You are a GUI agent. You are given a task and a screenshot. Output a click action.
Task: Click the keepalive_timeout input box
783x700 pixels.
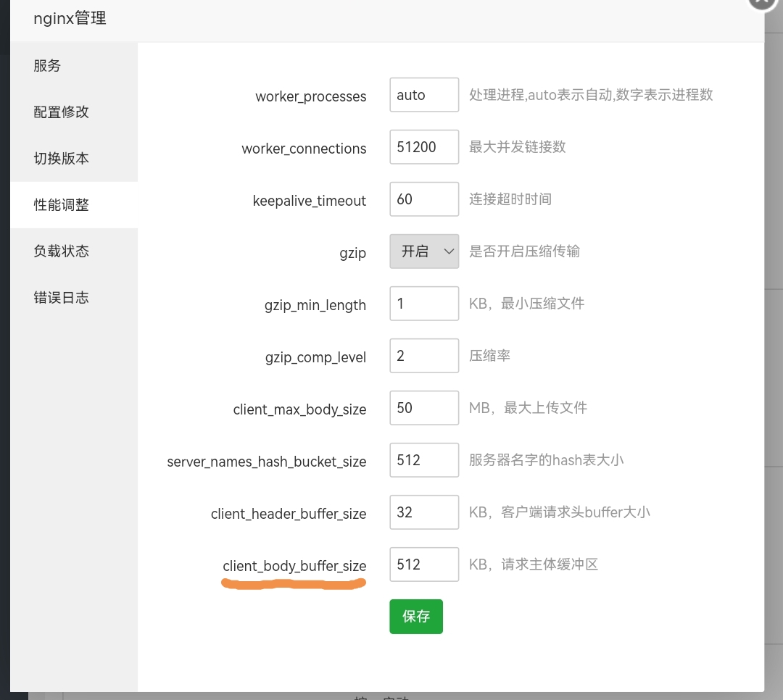424,199
